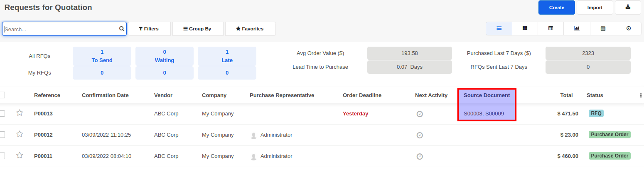Viewport: 644px width, 170px height.
Task: Open graph view icon
Action: pyautogui.click(x=577, y=28)
